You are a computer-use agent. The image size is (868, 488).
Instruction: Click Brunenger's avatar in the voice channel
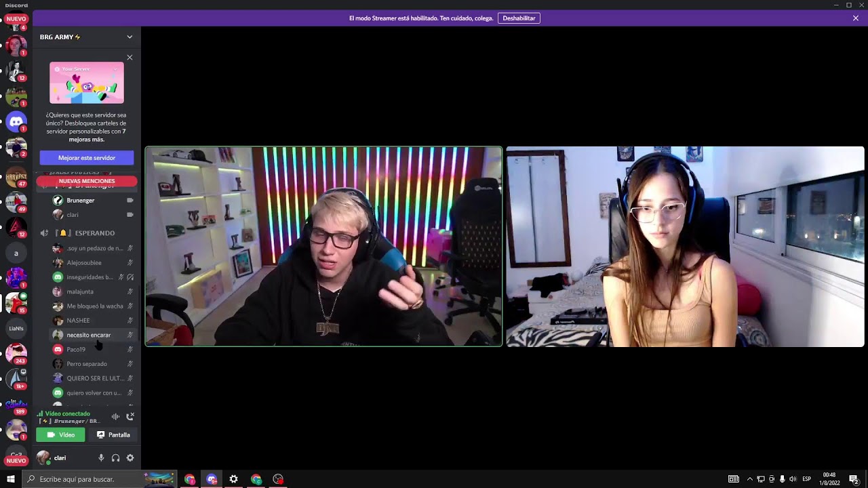click(x=58, y=201)
